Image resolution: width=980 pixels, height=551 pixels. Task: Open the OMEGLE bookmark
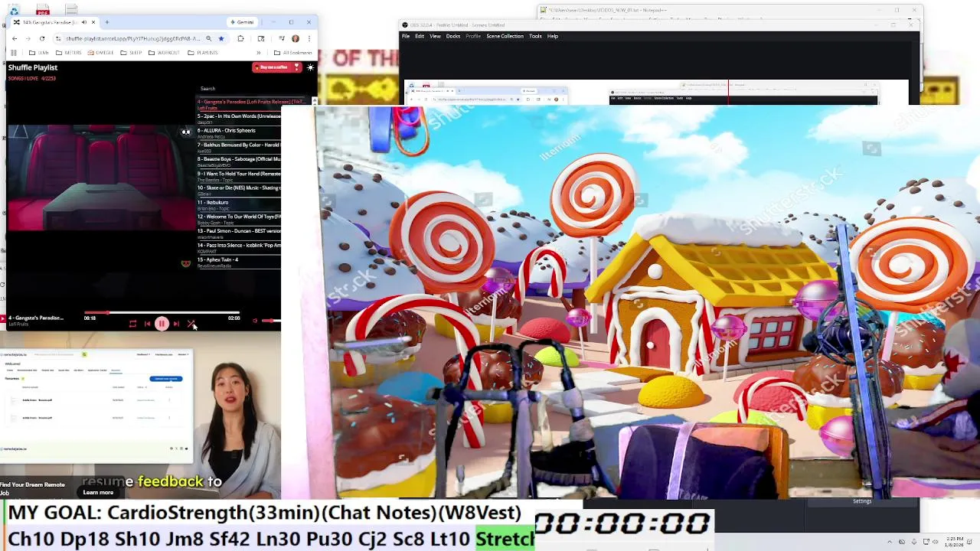(x=101, y=53)
